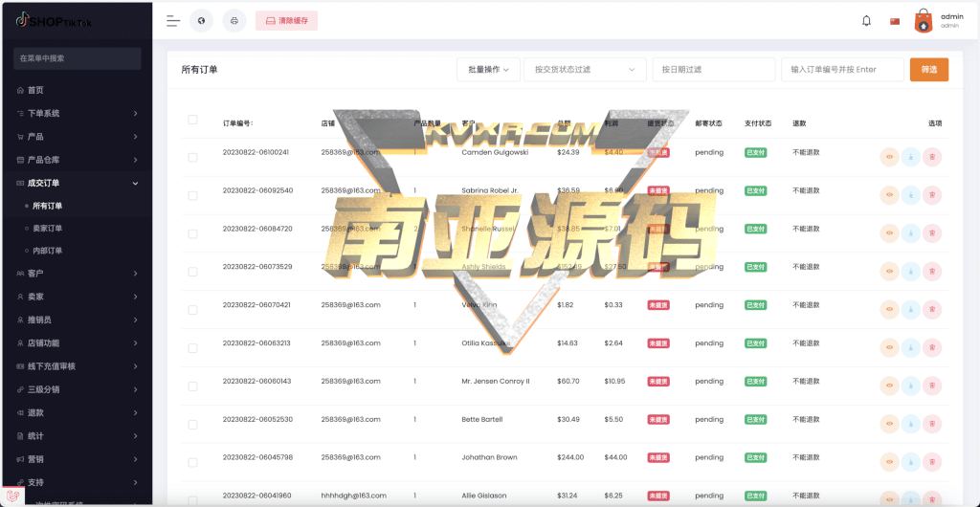
Task: Click the printer POS icon in header
Action: [x=234, y=21]
